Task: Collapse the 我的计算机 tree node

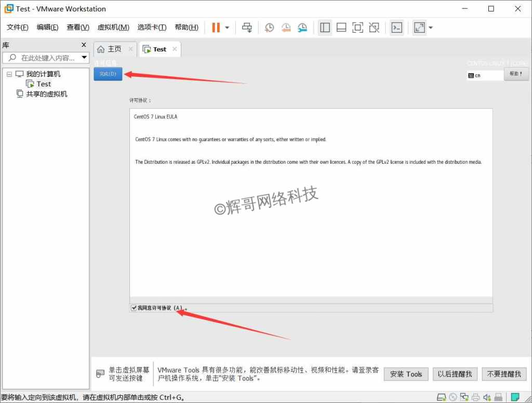Action: (9, 74)
